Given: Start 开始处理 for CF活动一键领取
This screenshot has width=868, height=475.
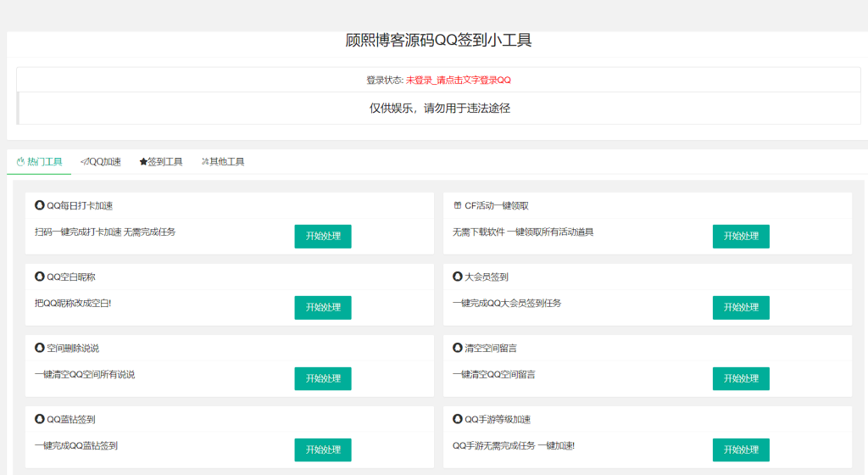Looking at the screenshot, I should click(x=741, y=237).
